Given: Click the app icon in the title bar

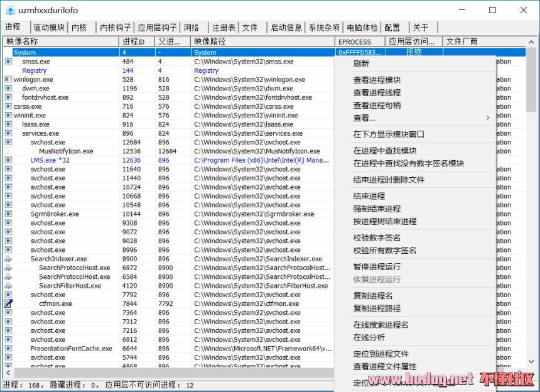Looking at the screenshot, I should tap(10, 10).
